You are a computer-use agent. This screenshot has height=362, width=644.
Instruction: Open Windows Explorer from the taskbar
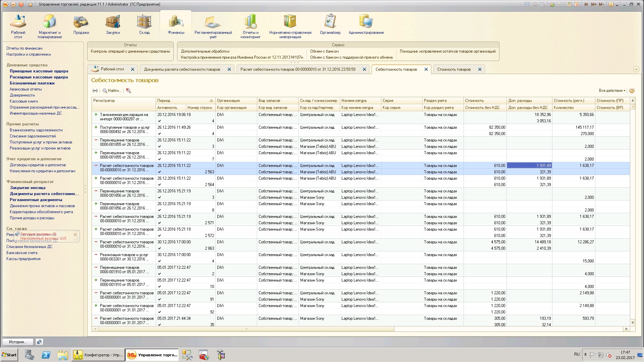(x=63, y=355)
